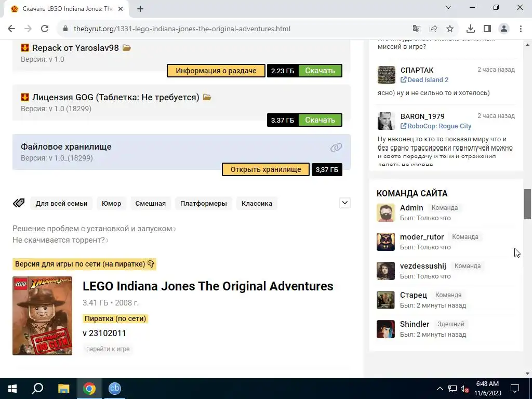The width and height of the screenshot is (532, 399).
Task: Select the Юмор tag
Action: [111, 204]
